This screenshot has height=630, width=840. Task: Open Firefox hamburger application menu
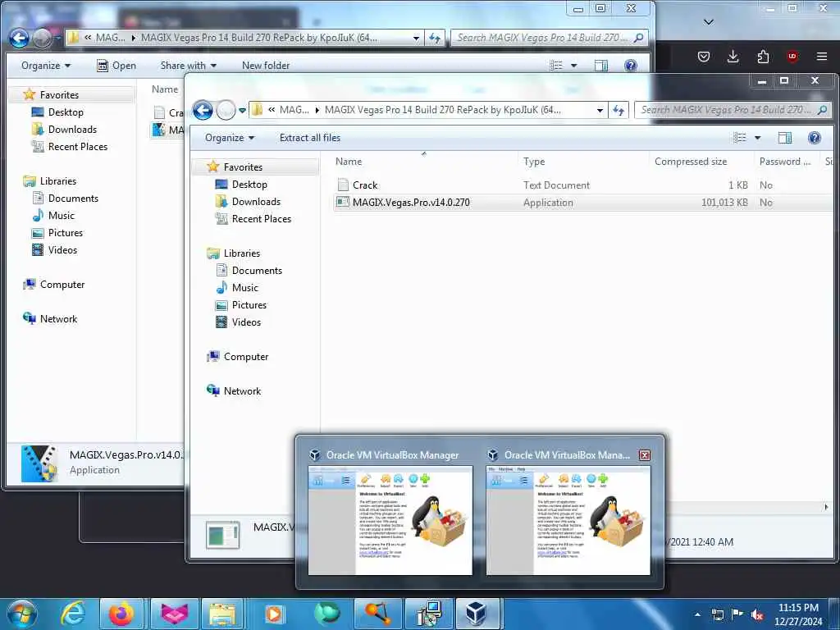coord(822,57)
